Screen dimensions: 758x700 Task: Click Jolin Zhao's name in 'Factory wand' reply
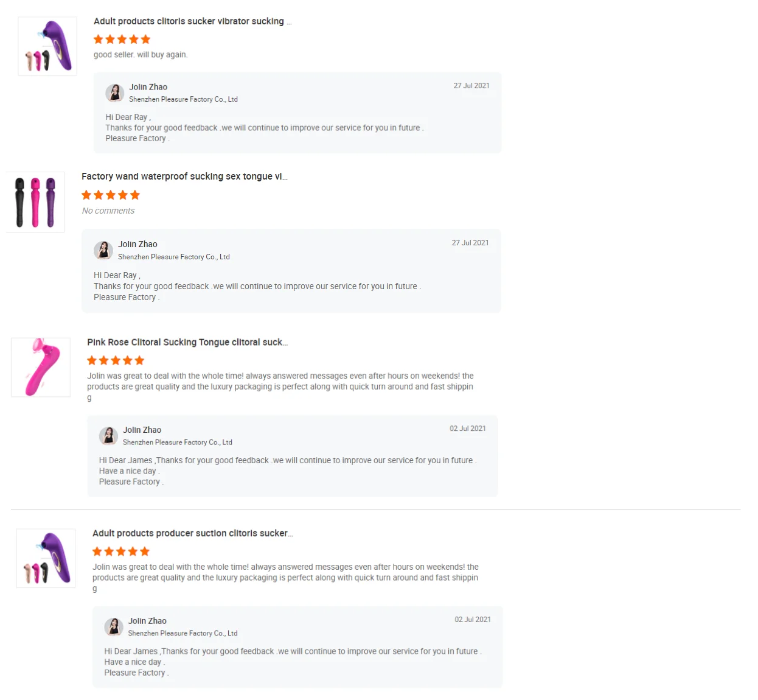pyautogui.click(x=137, y=245)
